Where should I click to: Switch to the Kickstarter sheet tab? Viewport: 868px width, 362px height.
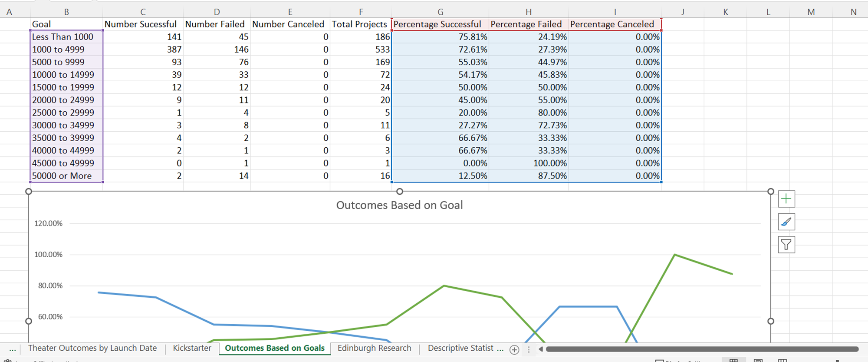pos(192,348)
